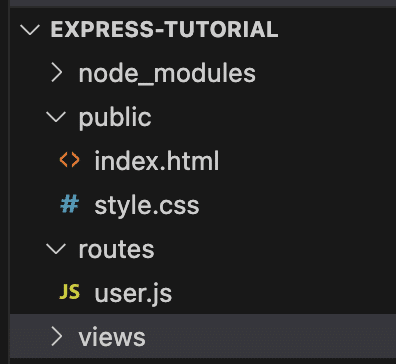Click empty space right of EXPRESS-TUTORIAL header
Image resolution: width=396 pixels, height=364 pixels.
(337, 29)
